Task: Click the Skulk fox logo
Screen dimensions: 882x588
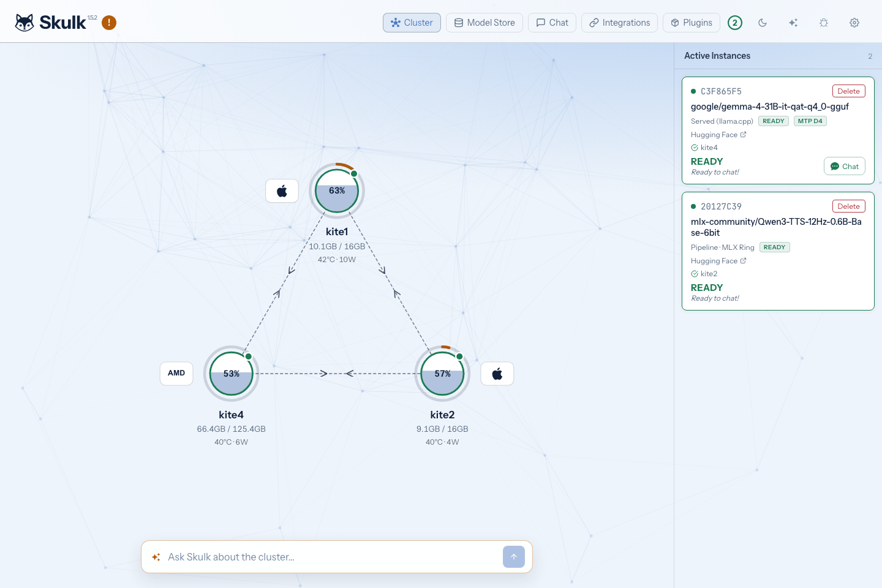Action: pyautogui.click(x=24, y=23)
